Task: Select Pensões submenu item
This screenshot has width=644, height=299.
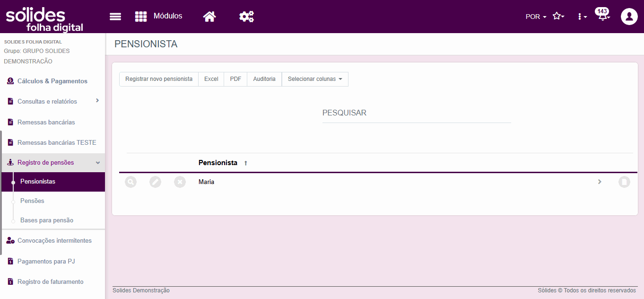Action: tap(32, 201)
